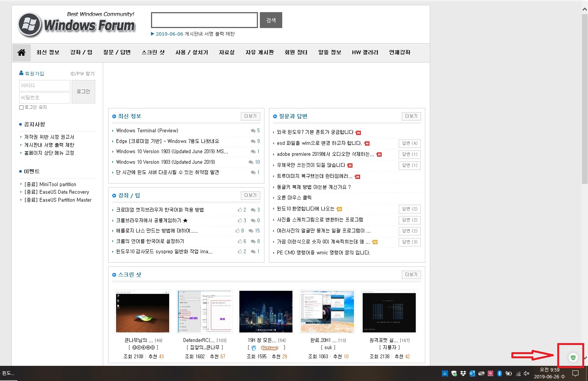
Task: Click 답변 (3) button on 가끔 이런식으로 row
Action: (x=410, y=242)
